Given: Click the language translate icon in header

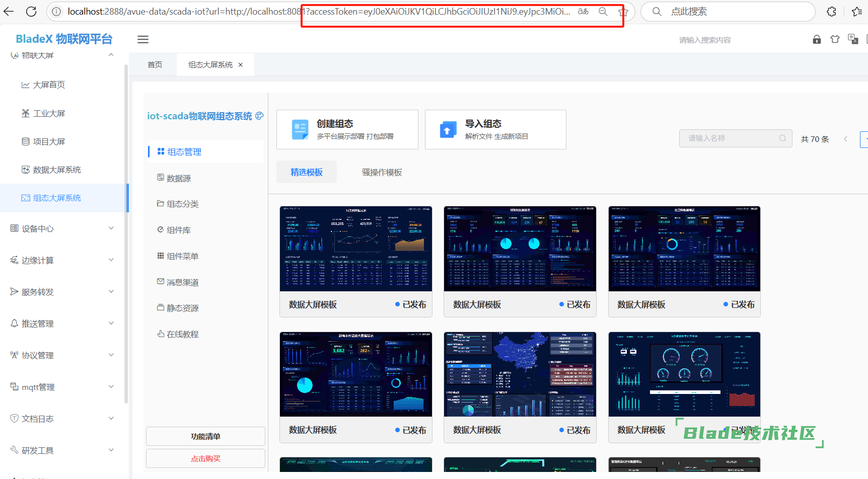Looking at the screenshot, I should click(853, 39).
